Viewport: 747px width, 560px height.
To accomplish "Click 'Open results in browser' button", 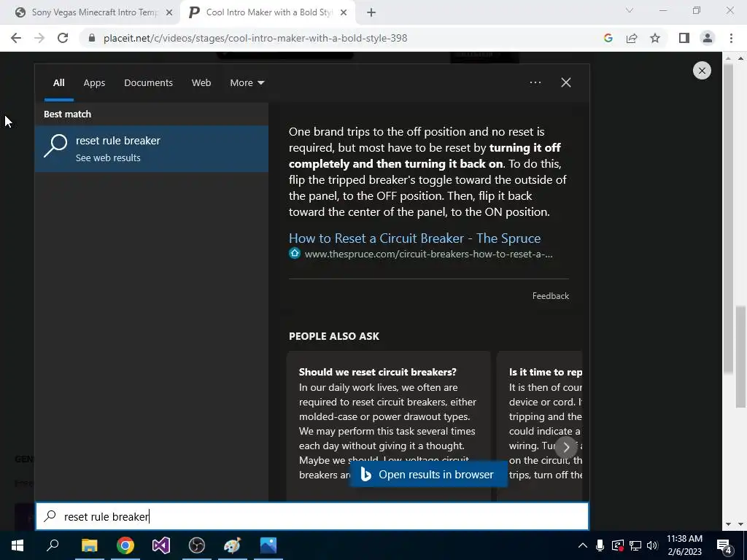I will [427, 475].
